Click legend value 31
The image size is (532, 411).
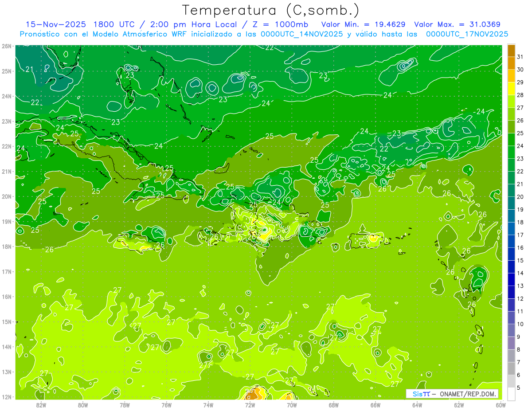coord(520,57)
